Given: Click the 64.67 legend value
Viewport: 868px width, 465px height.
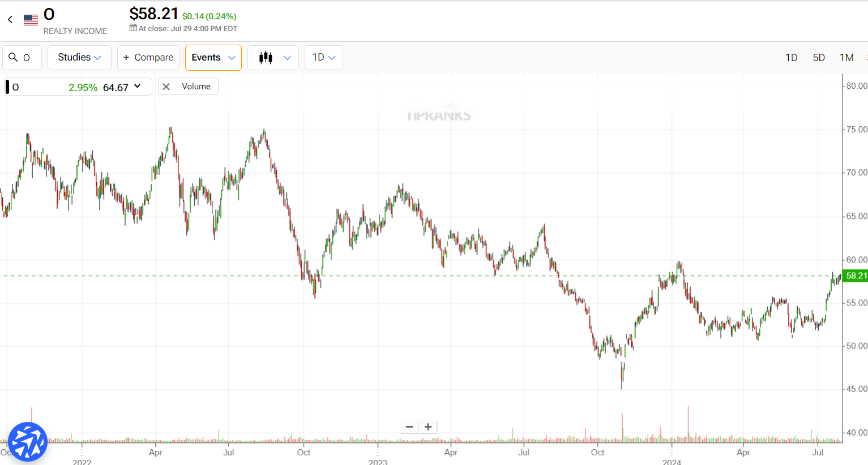Looking at the screenshot, I should pos(116,87).
